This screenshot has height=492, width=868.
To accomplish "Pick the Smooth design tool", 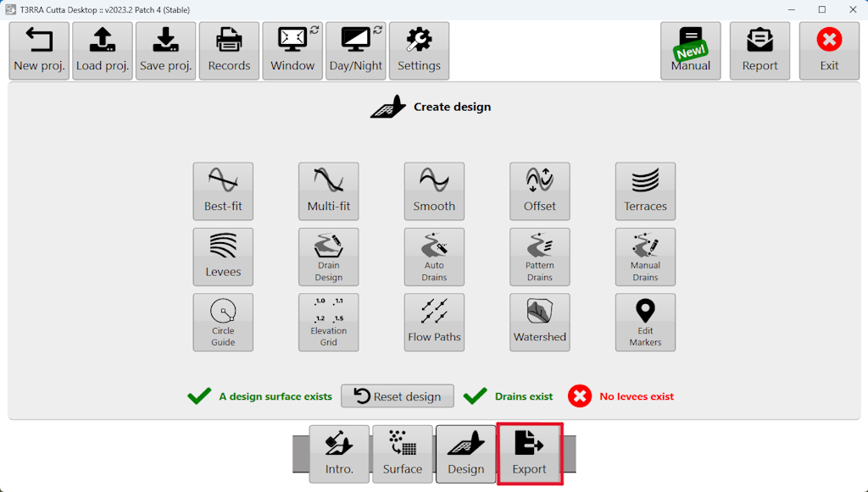I will [434, 191].
